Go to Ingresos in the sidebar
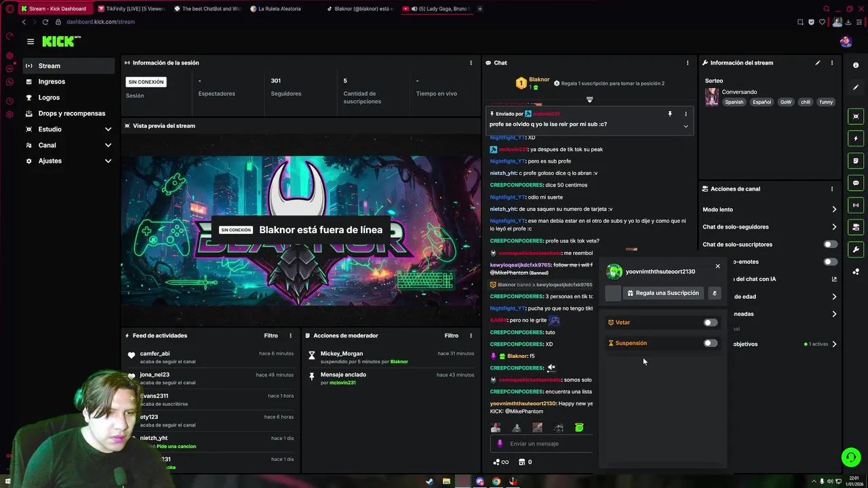Viewport: 868px width, 488px height. click(68, 81)
